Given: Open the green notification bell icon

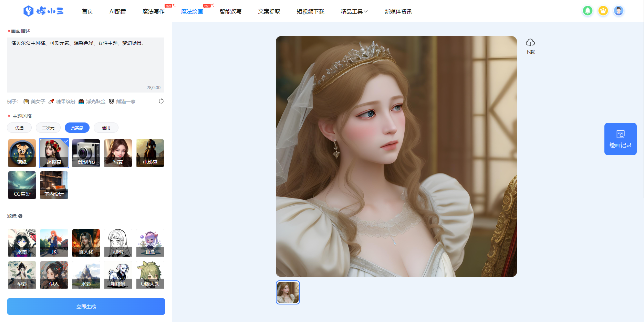Looking at the screenshot, I should tap(588, 11).
